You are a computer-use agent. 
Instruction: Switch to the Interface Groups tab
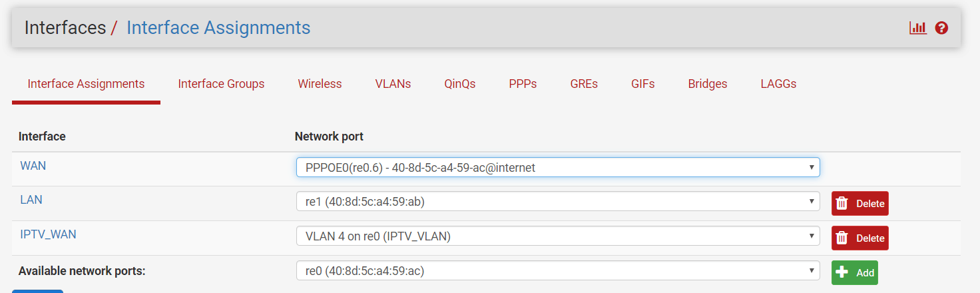[x=221, y=84]
